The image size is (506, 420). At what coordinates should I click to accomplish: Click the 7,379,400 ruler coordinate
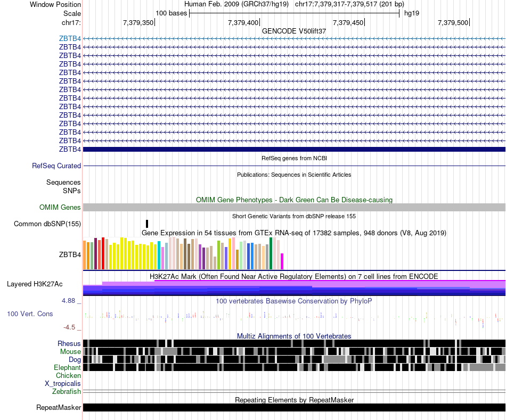(243, 22)
